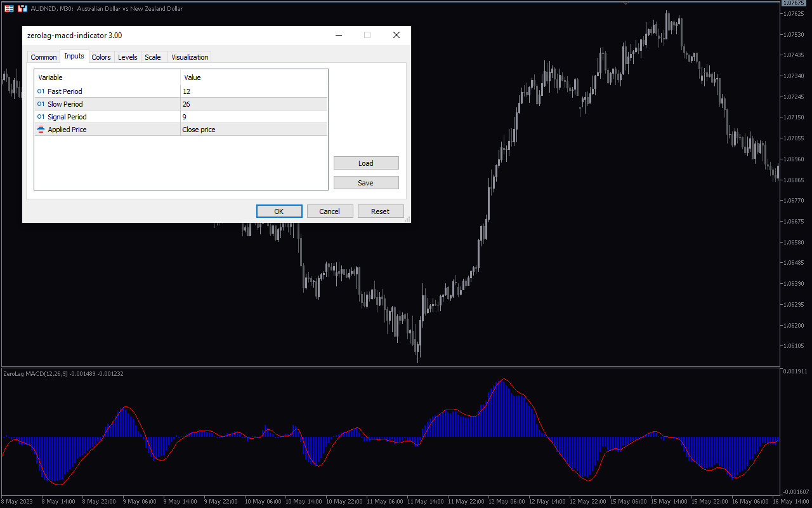Select the Slow Period value 26
The image size is (812, 508).
pyautogui.click(x=254, y=104)
